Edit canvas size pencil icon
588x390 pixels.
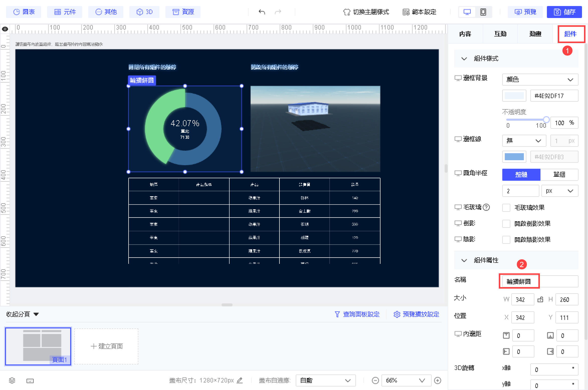pyautogui.click(x=240, y=380)
